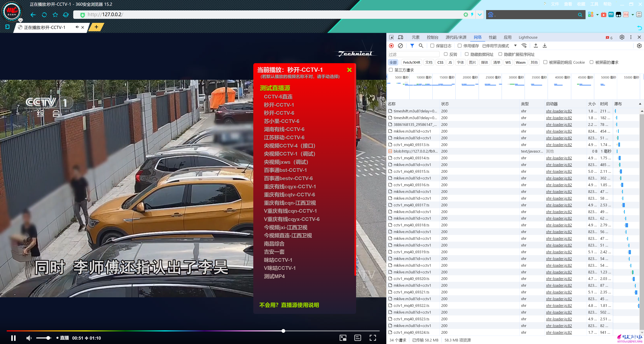Image resolution: width=644 pixels, height=344 pixels.
Task: Open network conditions wifi icon
Action: point(524,46)
